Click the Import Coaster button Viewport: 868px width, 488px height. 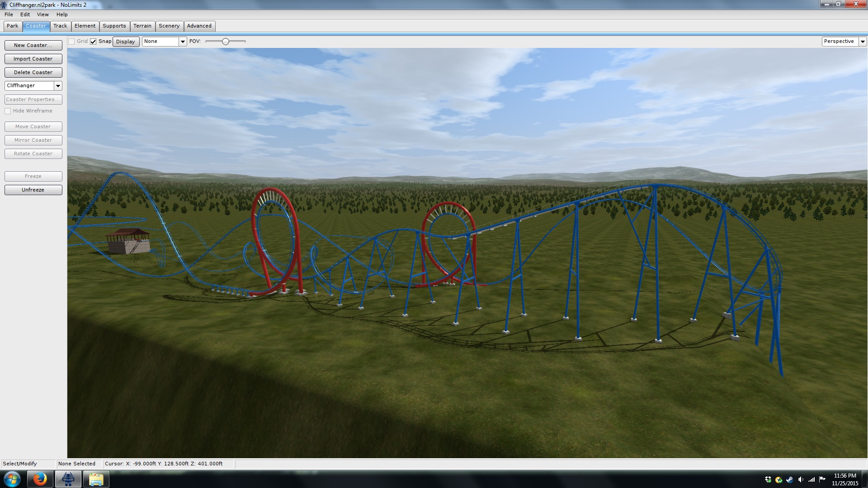(33, 59)
